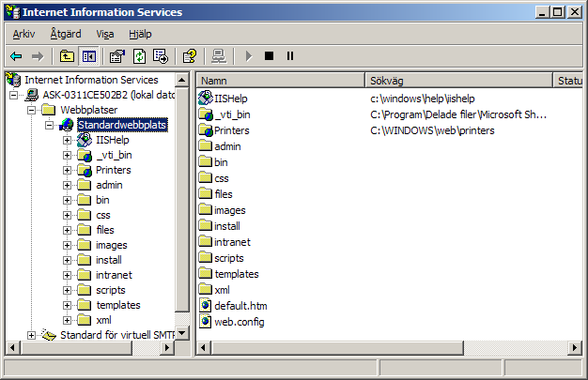Click list pane horizontal scroll right arrow
Screen dimensions: 588x380
pyautogui.click(x=575, y=348)
